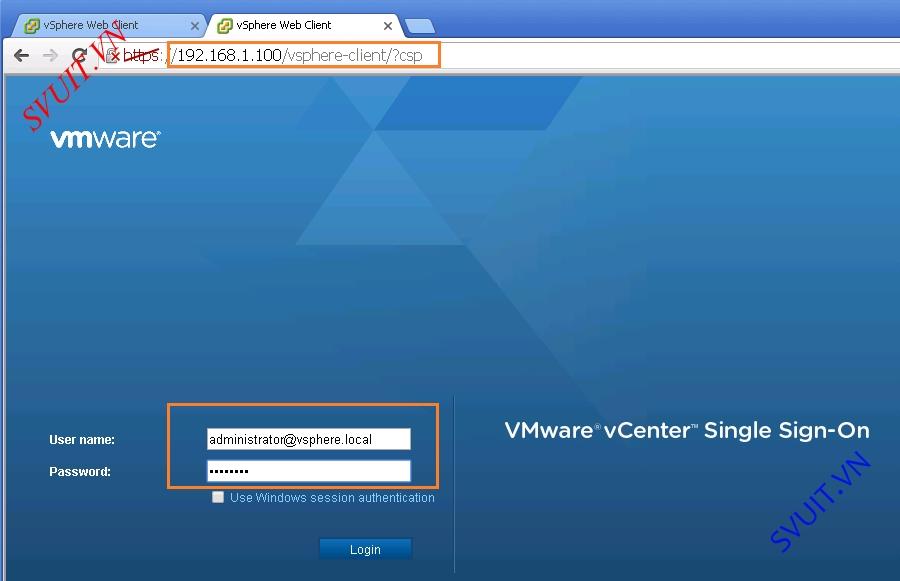Close the active vSphere Web Client tab
The height and width of the screenshot is (581, 900).
coord(388,26)
